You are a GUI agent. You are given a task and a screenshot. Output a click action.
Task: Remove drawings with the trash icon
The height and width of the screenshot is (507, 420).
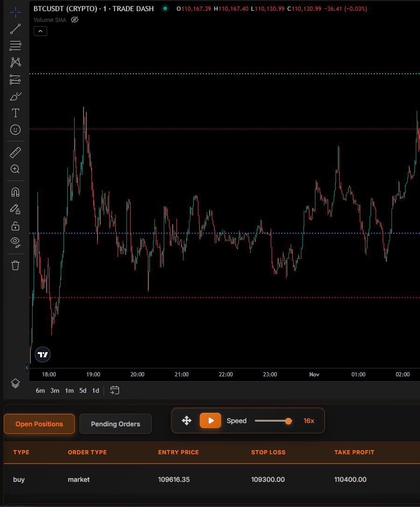tap(15, 265)
